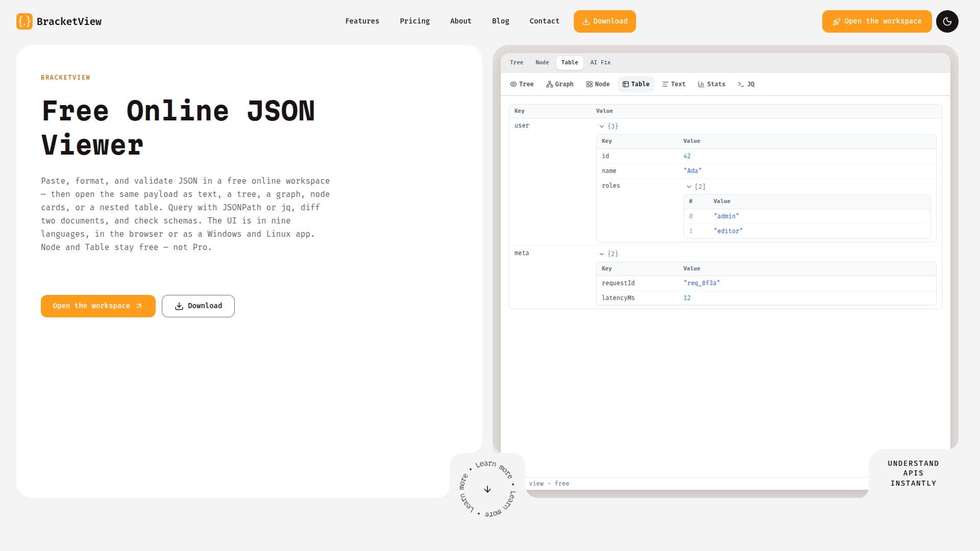Click the Tree view eye icon

[x=513, y=84]
